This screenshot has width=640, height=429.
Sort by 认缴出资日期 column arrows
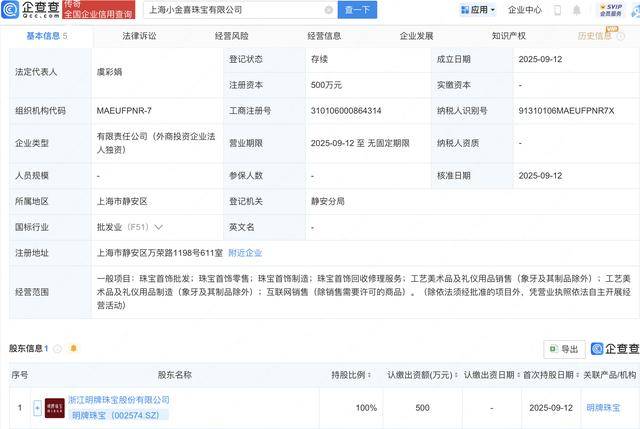pyautogui.click(x=518, y=375)
